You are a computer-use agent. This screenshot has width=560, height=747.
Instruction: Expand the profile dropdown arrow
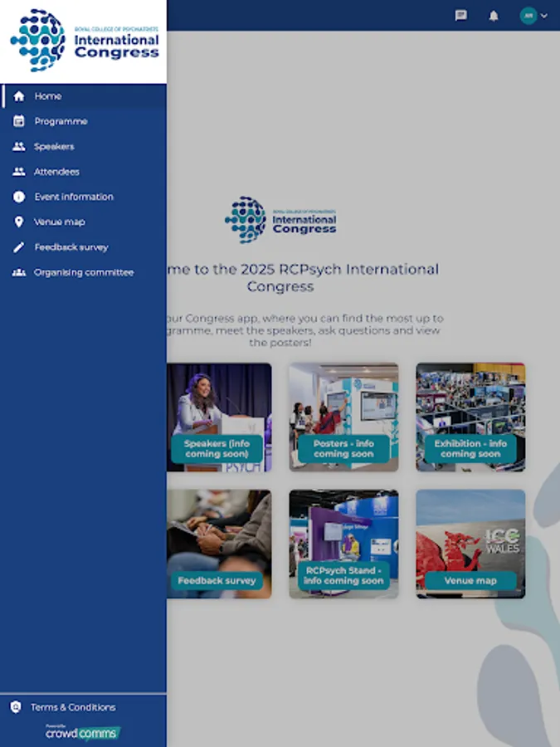(544, 16)
